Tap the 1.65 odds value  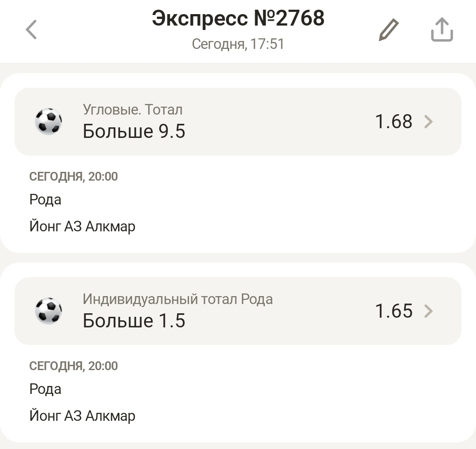(x=394, y=311)
